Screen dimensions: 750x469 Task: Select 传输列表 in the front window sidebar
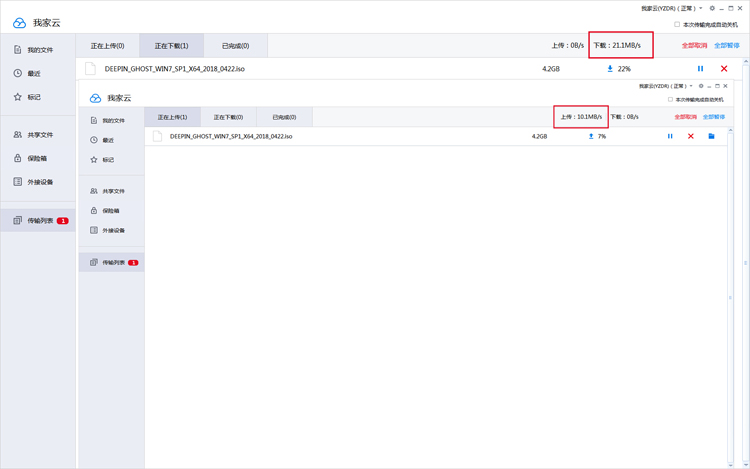tap(111, 262)
